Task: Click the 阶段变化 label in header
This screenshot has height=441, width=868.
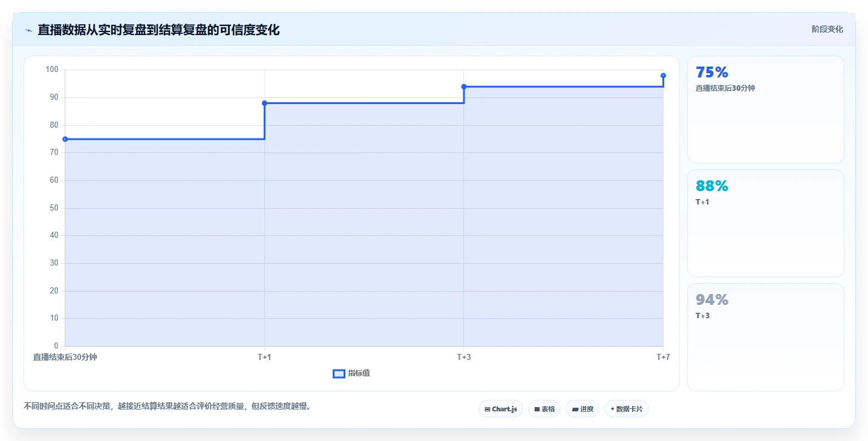Action: coord(827,29)
